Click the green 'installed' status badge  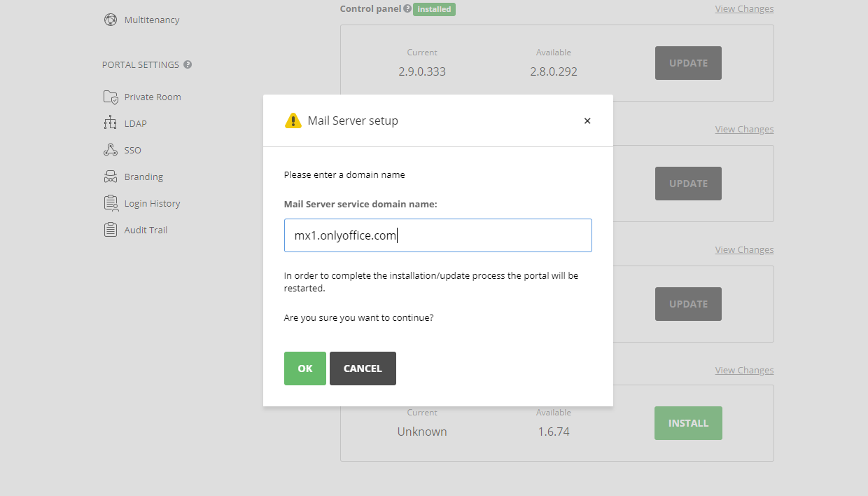click(x=434, y=10)
